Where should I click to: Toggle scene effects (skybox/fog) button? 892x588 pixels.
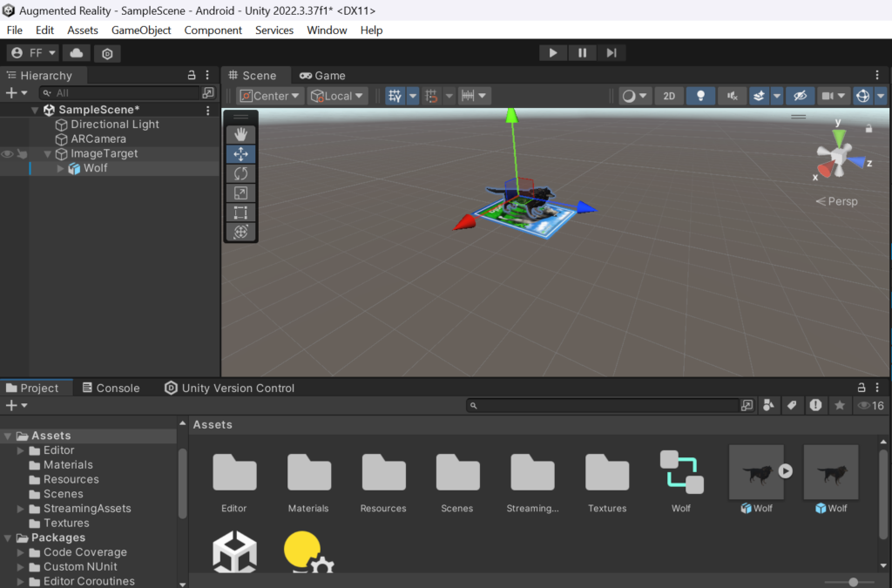(759, 96)
